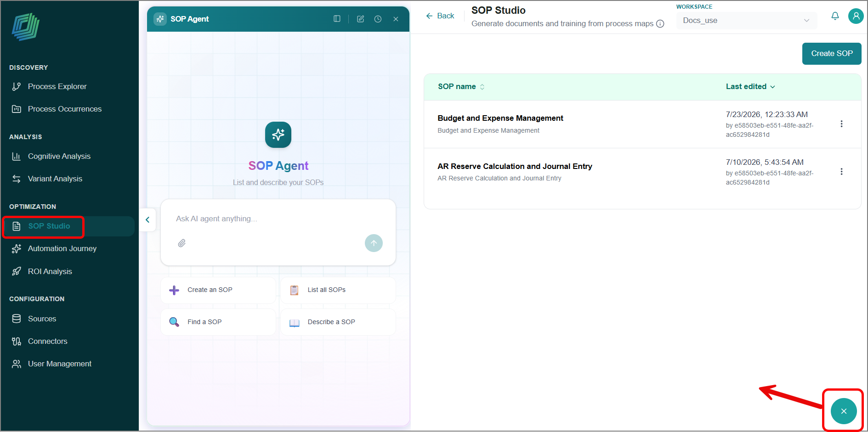Choose List all SOPs suggestion
Screen dimensions: 868x432
338,290
